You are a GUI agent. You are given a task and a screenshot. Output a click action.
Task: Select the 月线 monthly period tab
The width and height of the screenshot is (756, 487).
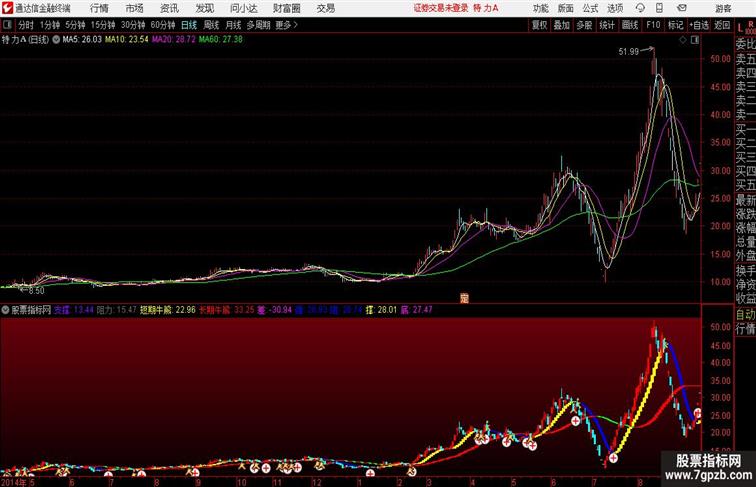pos(233,25)
